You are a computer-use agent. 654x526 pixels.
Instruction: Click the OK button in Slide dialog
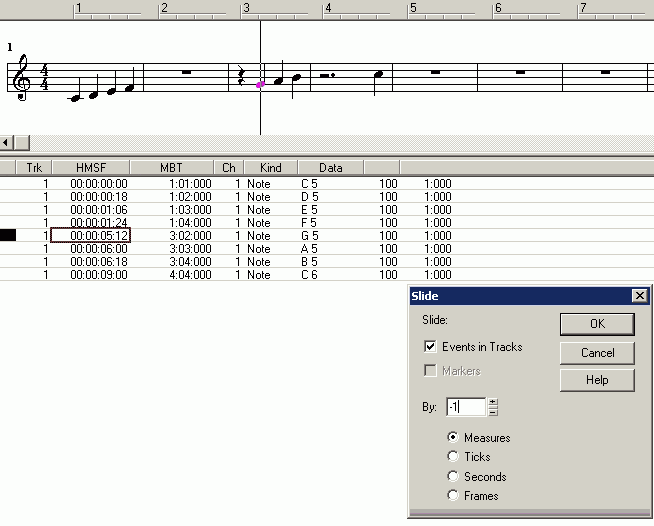597,323
